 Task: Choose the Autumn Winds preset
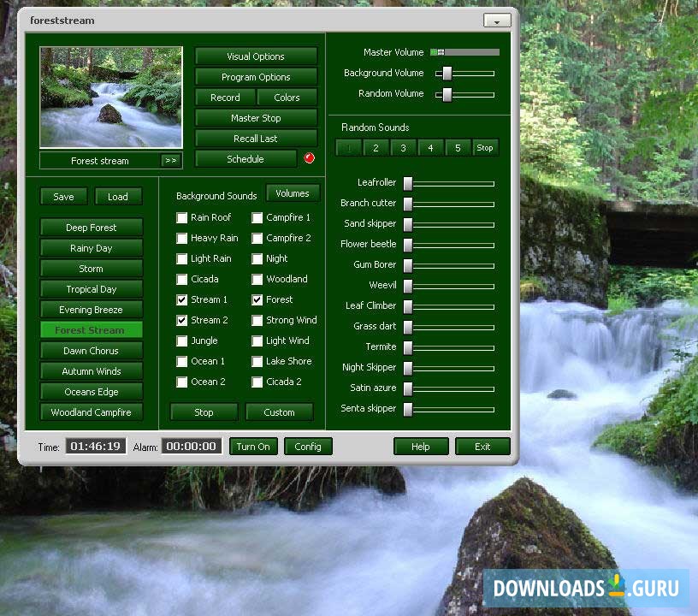click(92, 371)
